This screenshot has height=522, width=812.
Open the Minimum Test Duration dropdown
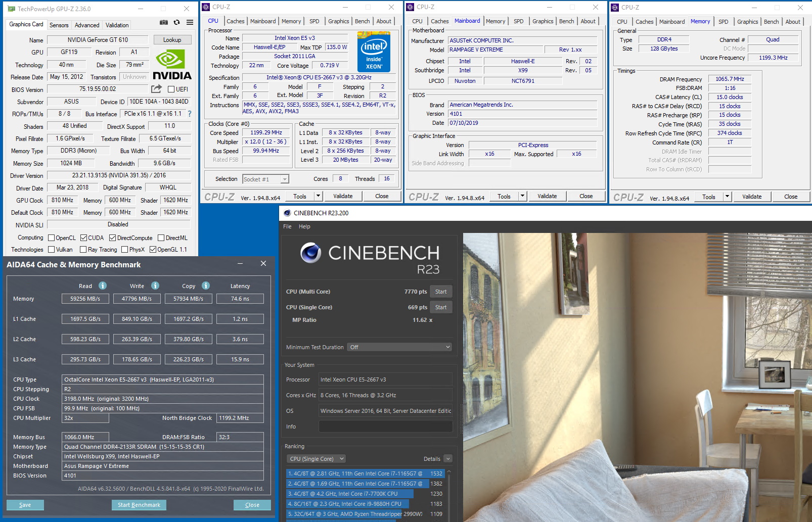pyautogui.click(x=399, y=347)
